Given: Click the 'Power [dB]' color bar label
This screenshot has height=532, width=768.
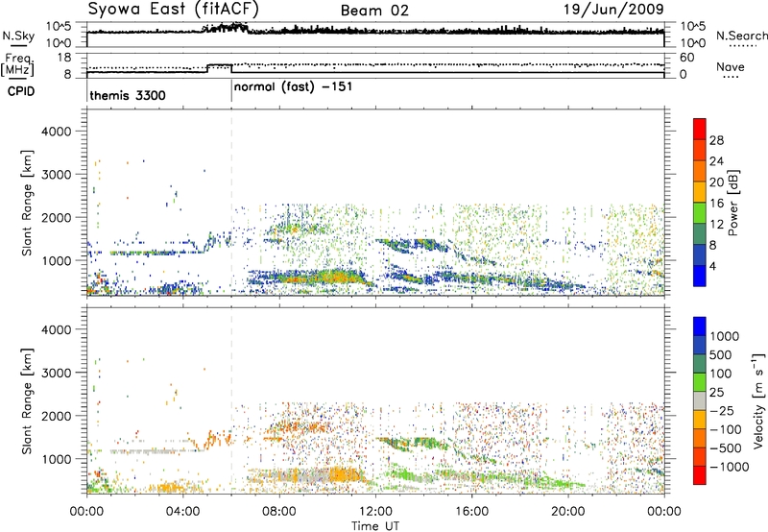Looking at the screenshot, I should (732, 203).
